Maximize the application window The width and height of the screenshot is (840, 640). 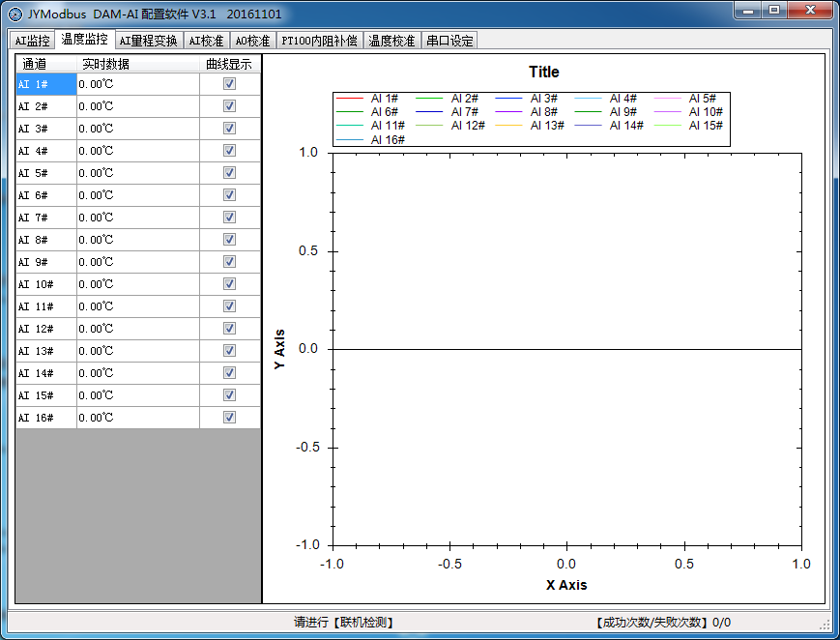click(773, 10)
